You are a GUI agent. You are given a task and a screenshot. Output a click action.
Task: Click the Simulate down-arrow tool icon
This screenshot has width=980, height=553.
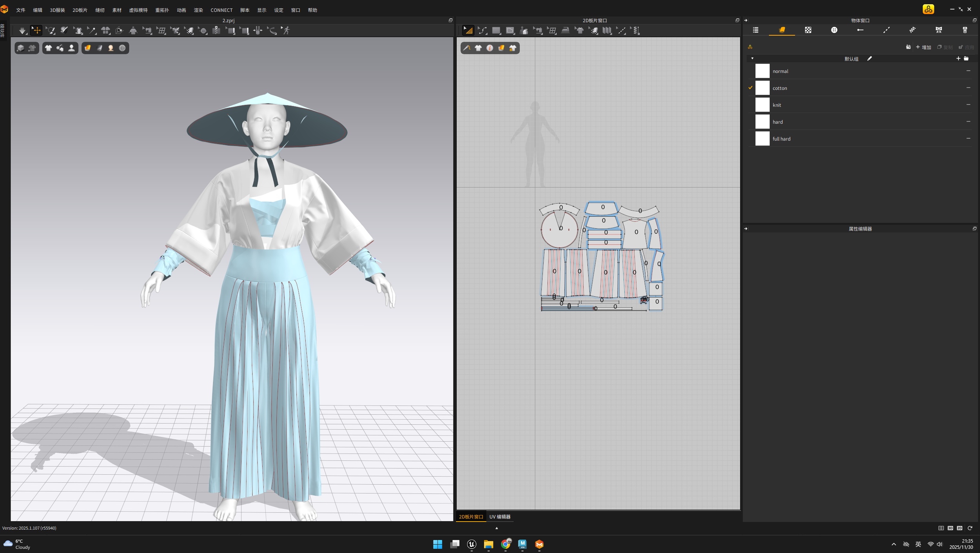[x=22, y=30]
